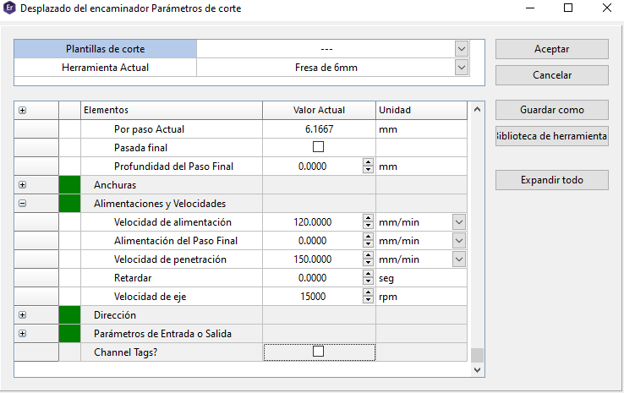Decrease Velocidad de penetración value
This screenshot has width=624, height=393.
coord(368,263)
